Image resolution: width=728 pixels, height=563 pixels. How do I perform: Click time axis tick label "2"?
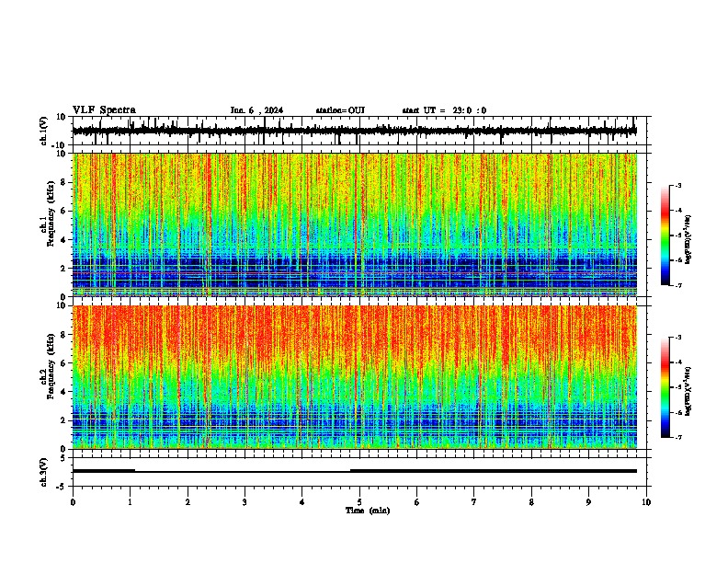pos(188,502)
